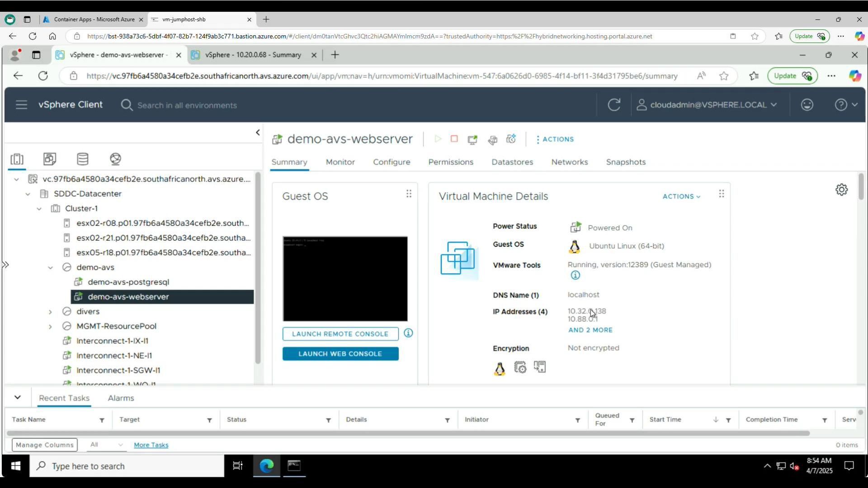This screenshot has height=488, width=868.
Task: Open the Networks tab
Action: [x=570, y=162]
